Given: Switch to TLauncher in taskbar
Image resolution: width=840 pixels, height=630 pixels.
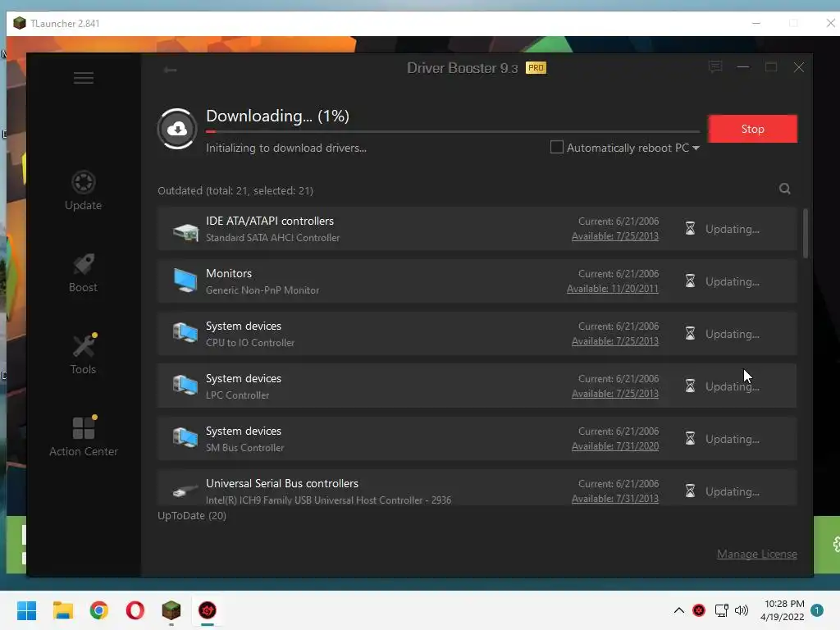Looking at the screenshot, I should 171,610.
